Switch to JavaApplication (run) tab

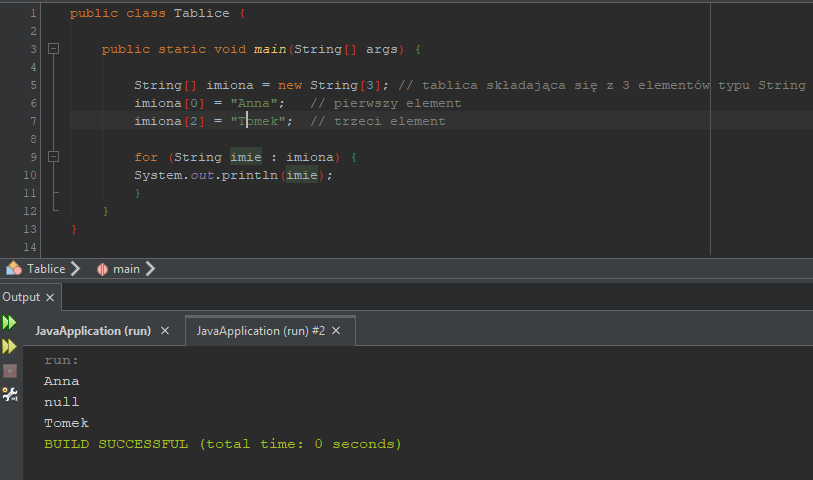pos(92,330)
